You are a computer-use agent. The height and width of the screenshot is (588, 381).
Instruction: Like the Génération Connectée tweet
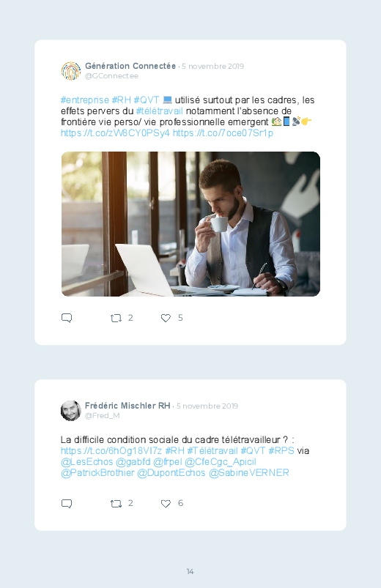(166, 318)
